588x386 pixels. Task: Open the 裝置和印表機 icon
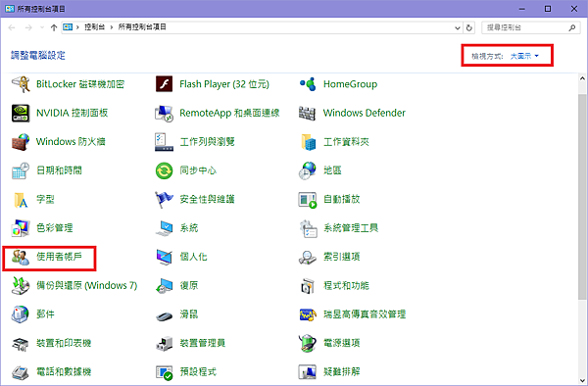pyautogui.click(x=21, y=343)
